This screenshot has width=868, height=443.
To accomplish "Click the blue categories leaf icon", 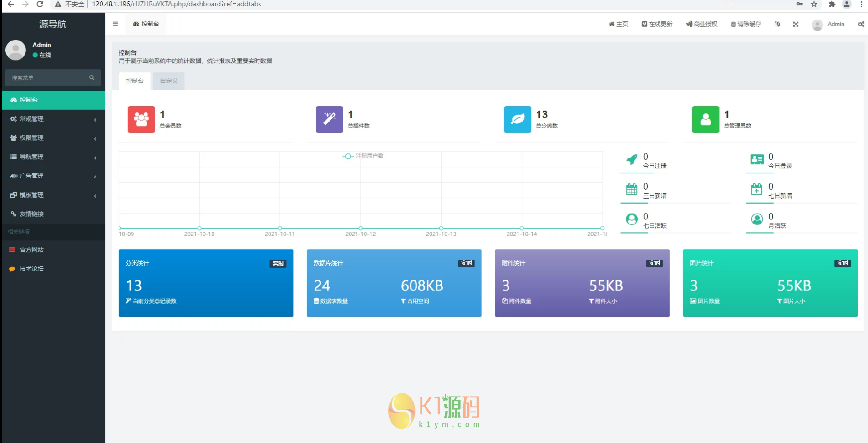I will pyautogui.click(x=517, y=119).
